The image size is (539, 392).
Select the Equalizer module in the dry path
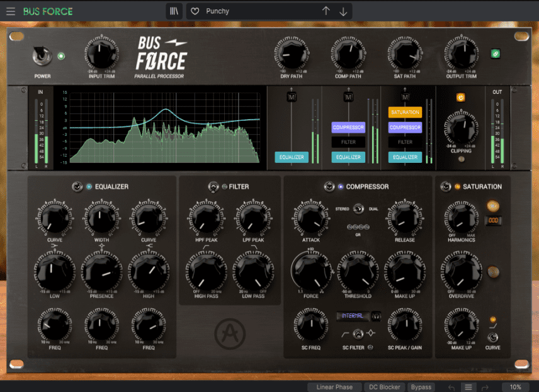point(292,157)
